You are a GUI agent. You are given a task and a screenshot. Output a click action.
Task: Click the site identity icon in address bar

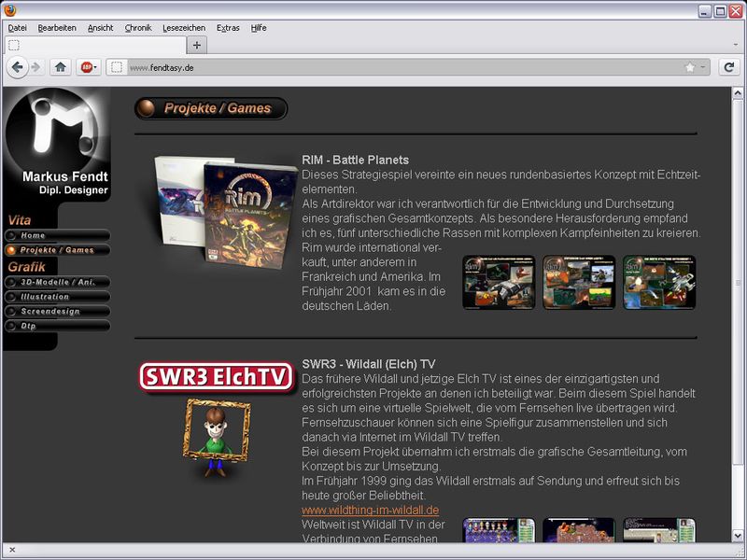[117, 67]
